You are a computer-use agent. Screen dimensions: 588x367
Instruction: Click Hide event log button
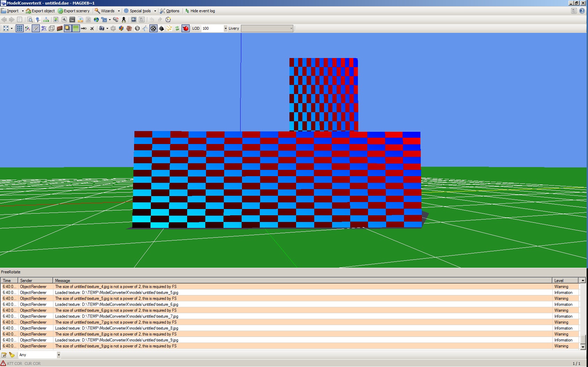pyautogui.click(x=200, y=11)
